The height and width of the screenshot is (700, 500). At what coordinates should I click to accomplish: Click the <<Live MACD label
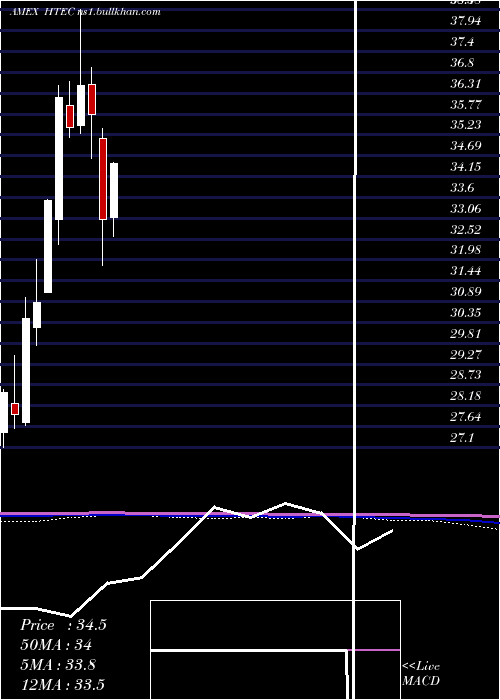[x=421, y=674]
